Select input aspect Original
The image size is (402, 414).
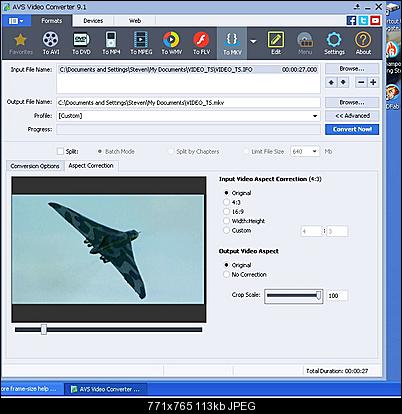(x=226, y=193)
